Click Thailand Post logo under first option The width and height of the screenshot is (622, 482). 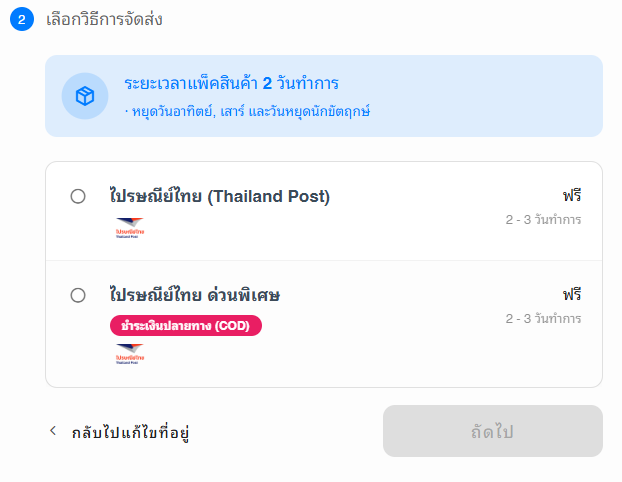pos(130,228)
